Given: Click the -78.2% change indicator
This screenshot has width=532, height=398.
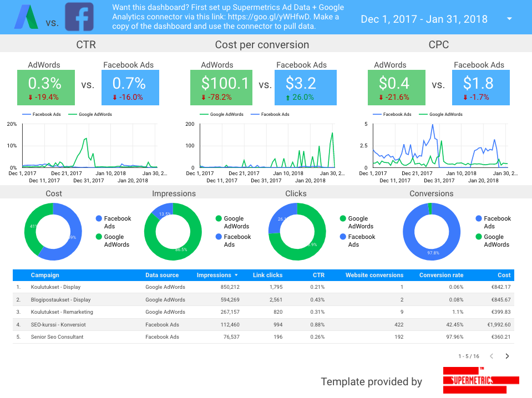Looking at the screenshot, I should point(216,98).
